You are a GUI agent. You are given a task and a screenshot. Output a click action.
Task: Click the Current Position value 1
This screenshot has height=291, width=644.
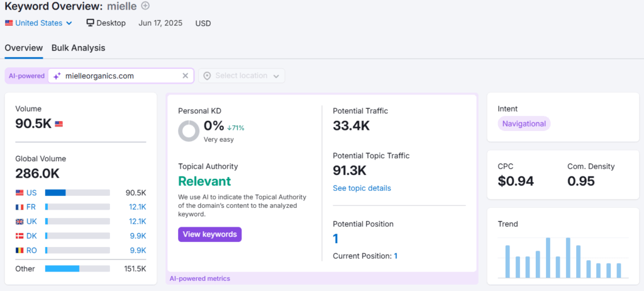396,256
